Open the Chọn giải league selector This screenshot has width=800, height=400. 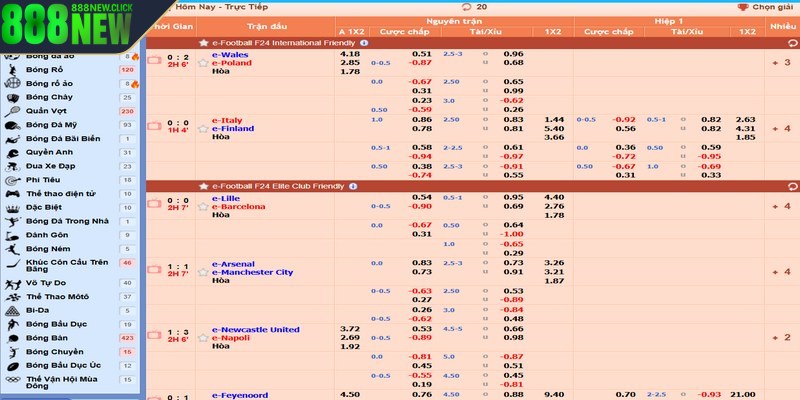pyautogui.click(x=772, y=7)
